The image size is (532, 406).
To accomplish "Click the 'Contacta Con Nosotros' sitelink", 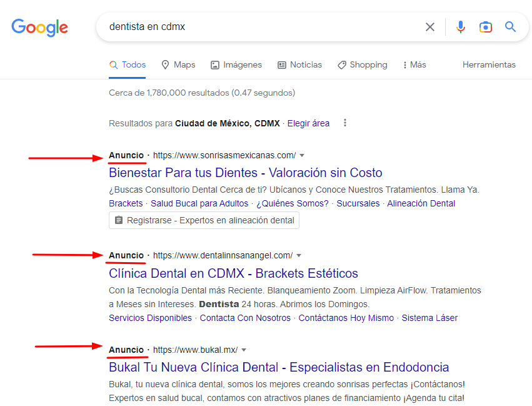I will coord(245,318).
